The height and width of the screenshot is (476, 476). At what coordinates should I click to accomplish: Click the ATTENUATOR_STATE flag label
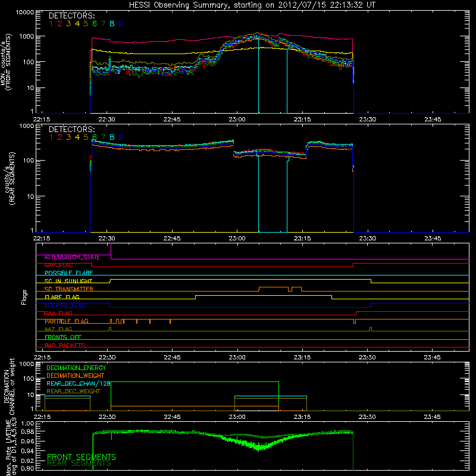tap(72, 258)
